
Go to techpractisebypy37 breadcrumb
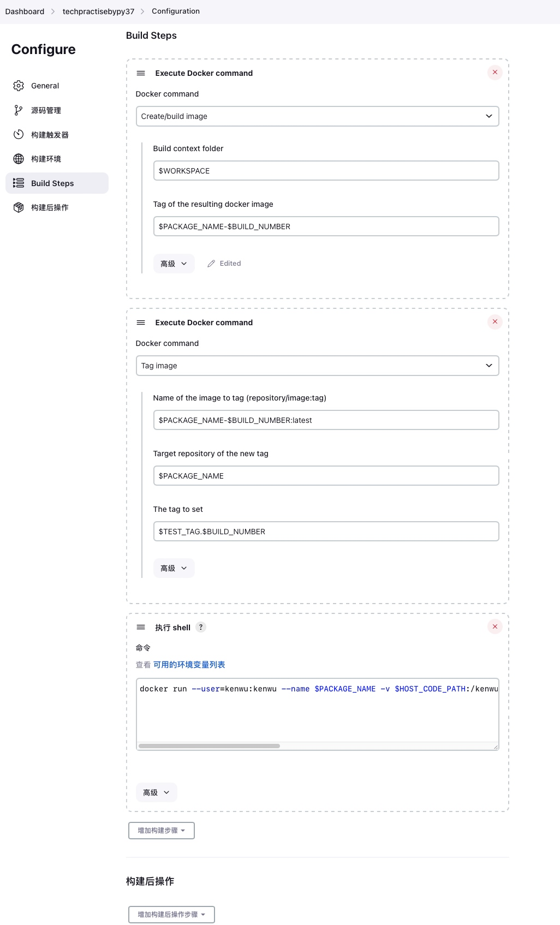coord(98,11)
